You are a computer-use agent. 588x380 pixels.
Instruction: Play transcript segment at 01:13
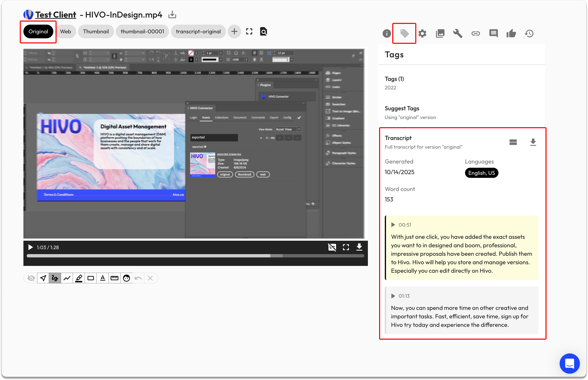(393, 296)
